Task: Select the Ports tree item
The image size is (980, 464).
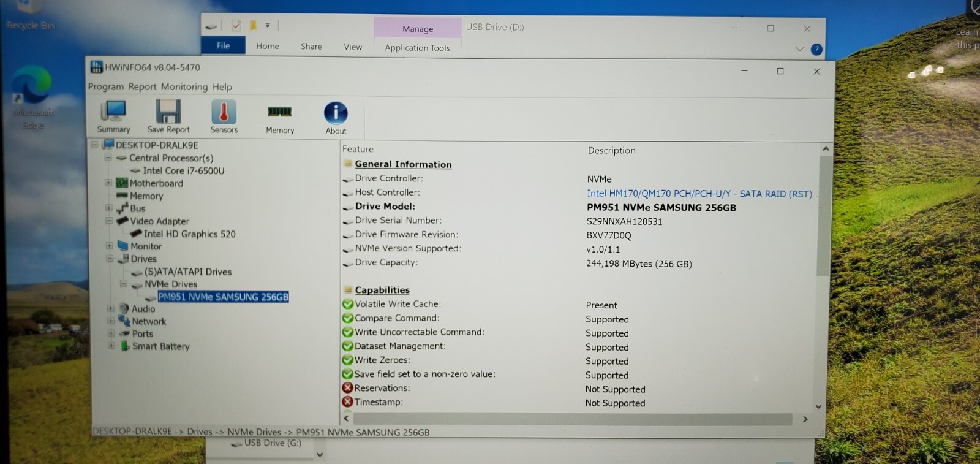Action: pos(143,334)
